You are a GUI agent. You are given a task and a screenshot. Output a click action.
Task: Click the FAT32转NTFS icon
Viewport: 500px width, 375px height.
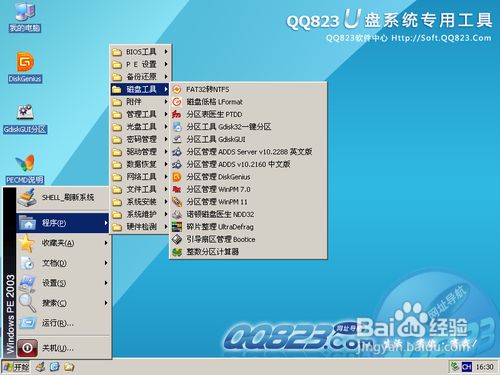click(x=177, y=89)
